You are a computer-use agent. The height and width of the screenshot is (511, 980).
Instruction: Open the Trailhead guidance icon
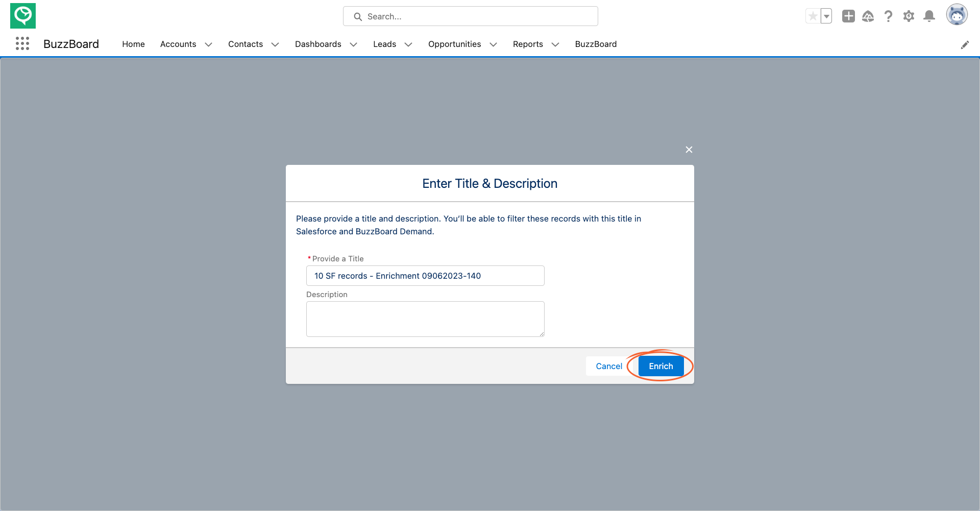868,16
